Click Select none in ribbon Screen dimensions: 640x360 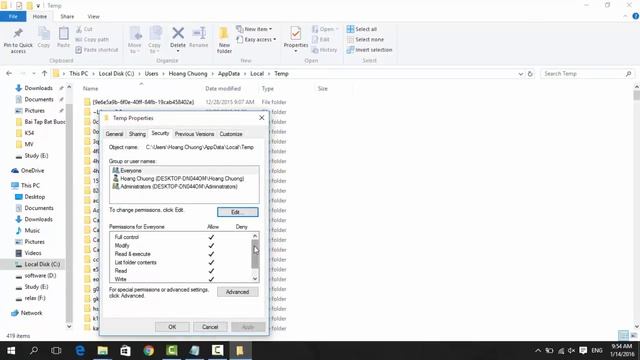tap(365, 40)
